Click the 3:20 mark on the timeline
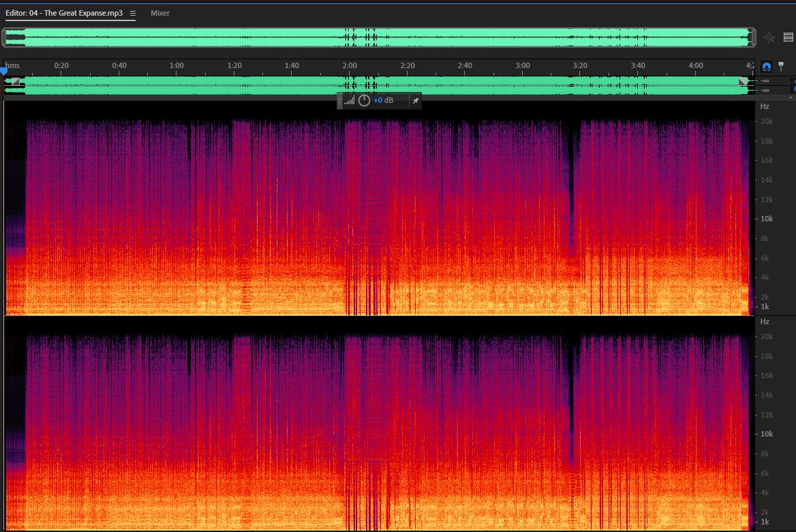796x532 pixels. click(x=580, y=65)
